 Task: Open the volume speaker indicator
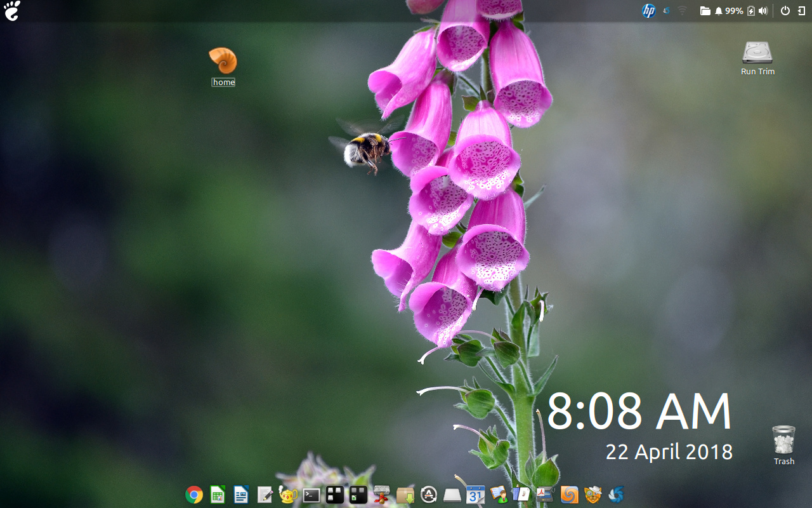click(x=763, y=11)
